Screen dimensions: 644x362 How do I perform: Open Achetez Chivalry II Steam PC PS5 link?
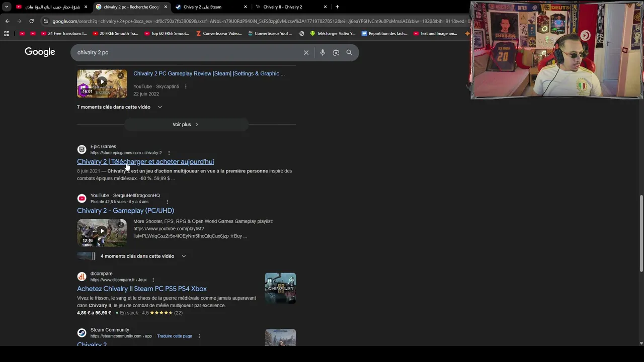point(142,289)
